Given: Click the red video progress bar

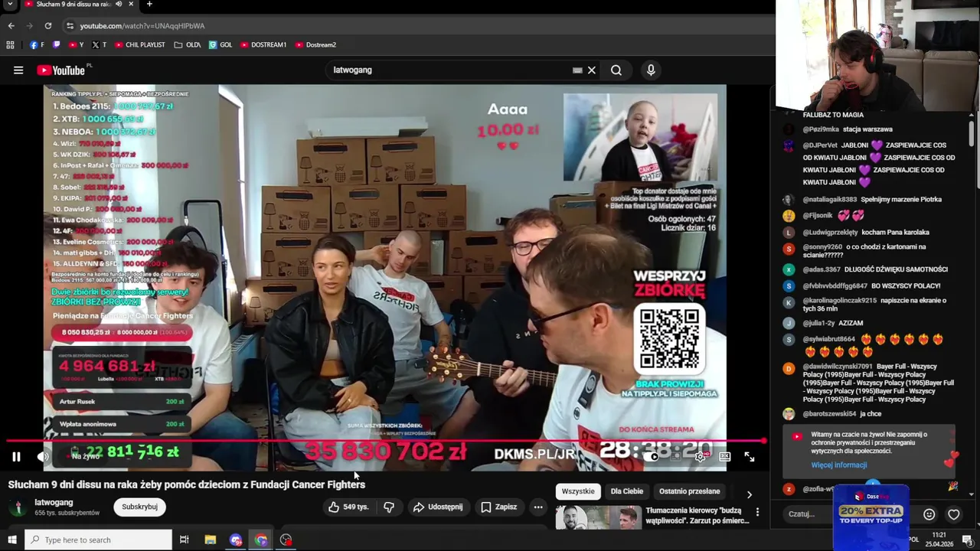Looking at the screenshot, I should (x=387, y=441).
